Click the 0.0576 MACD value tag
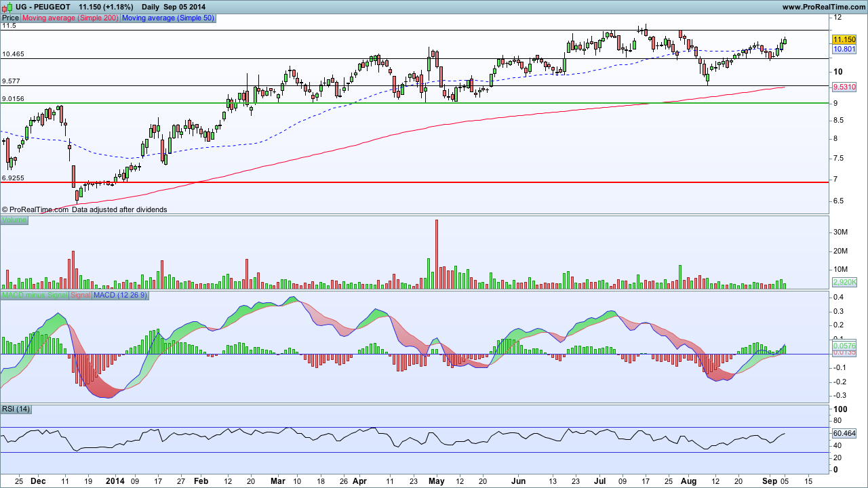868x488 pixels. [844, 346]
